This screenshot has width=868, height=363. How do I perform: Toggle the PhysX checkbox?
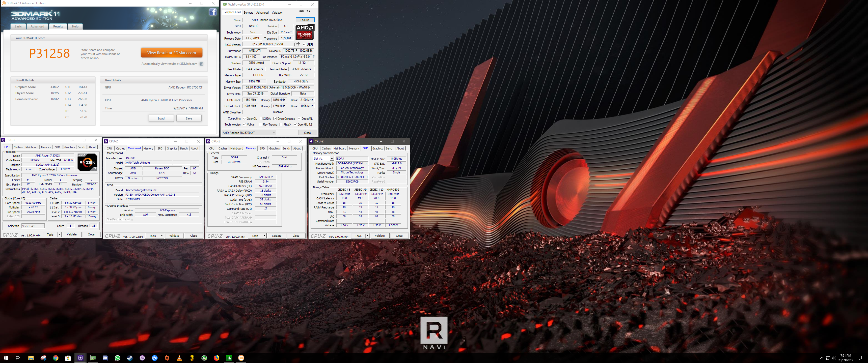281,125
